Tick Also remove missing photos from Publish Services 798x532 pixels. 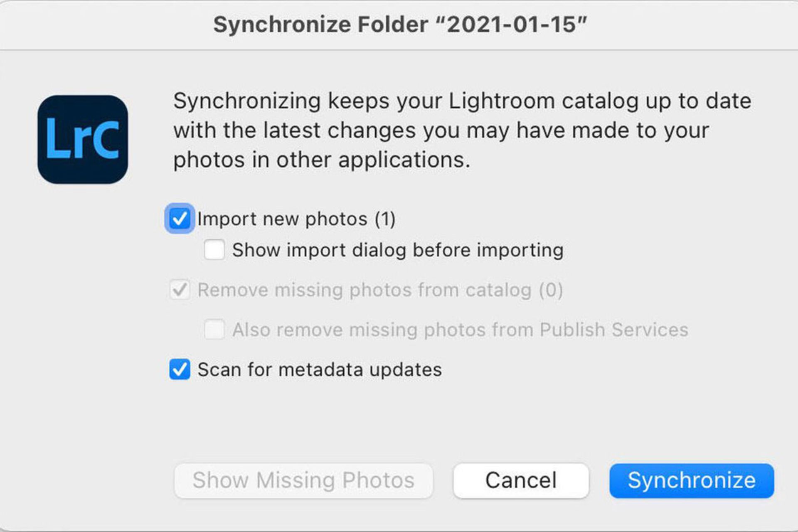coord(214,330)
